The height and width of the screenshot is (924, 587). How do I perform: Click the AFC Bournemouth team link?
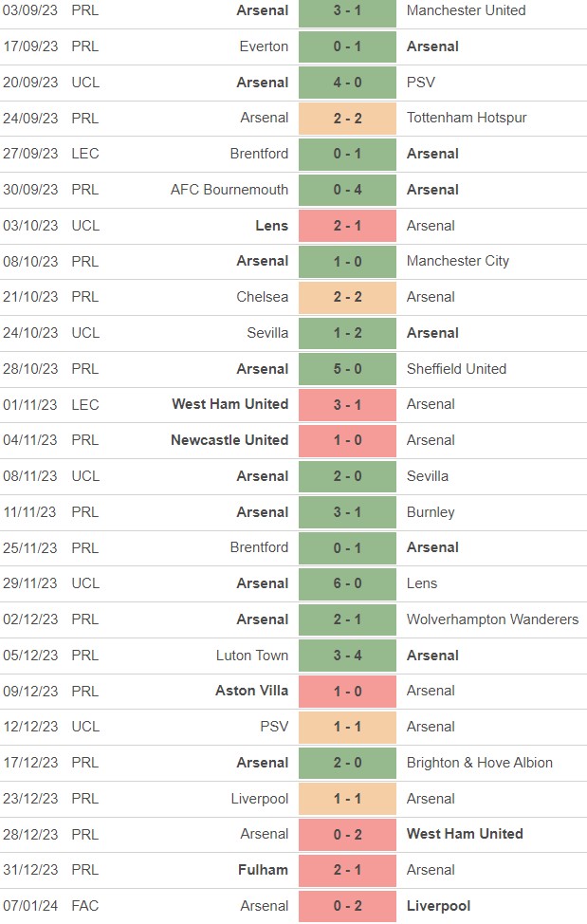(229, 190)
